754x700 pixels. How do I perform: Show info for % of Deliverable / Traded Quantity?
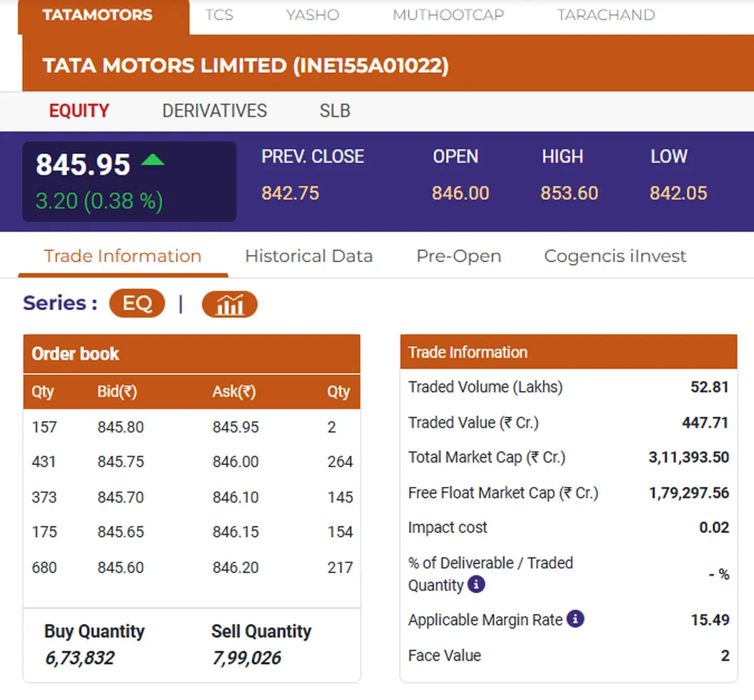(x=477, y=584)
